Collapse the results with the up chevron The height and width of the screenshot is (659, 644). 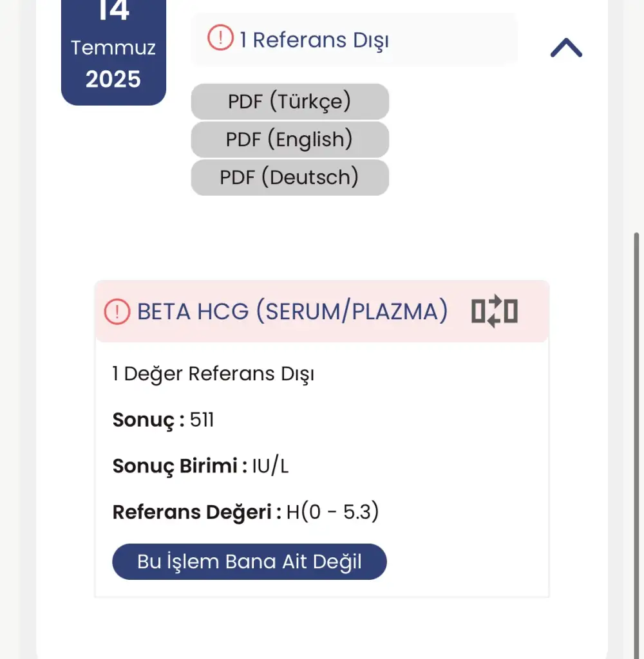tap(566, 48)
